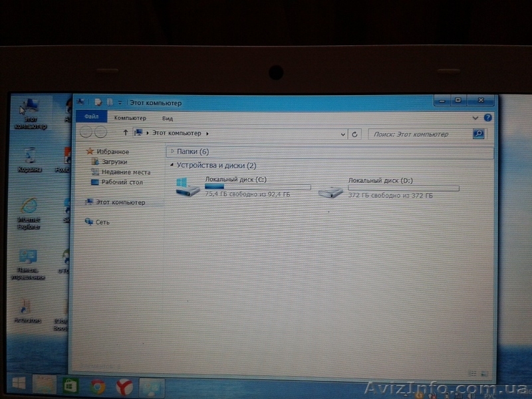532x399 pixels.
Task: Open the Файл menu tab
Action: coord(90,118)
